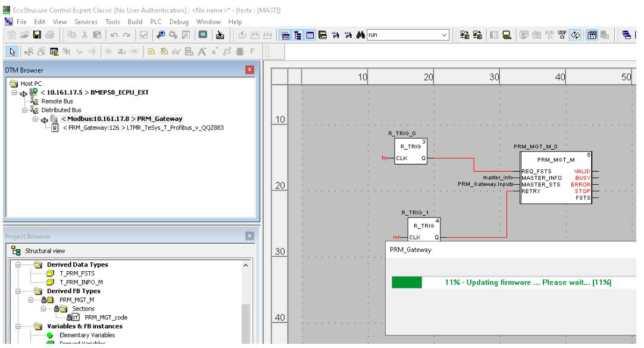
Task: Collapse the Derived FB Types folder
Action: [18, 291]
